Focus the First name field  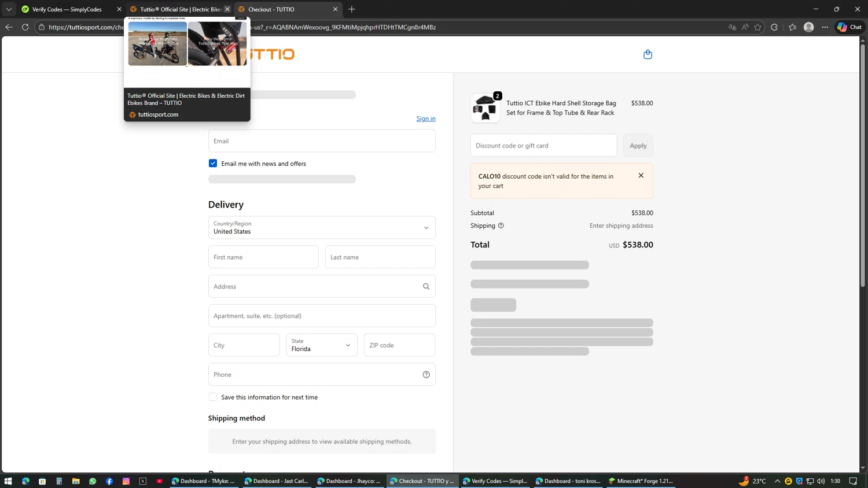[x=263, y=257]
